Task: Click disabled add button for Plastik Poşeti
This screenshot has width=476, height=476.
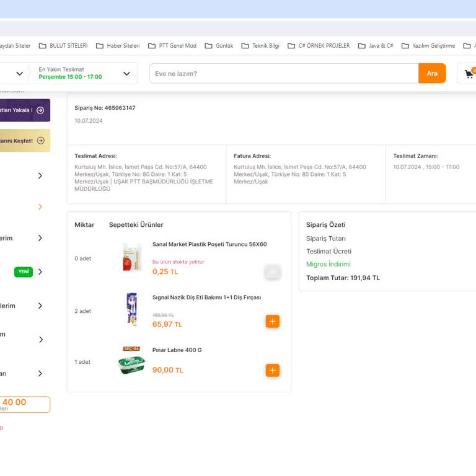Action: pos(272,271)
